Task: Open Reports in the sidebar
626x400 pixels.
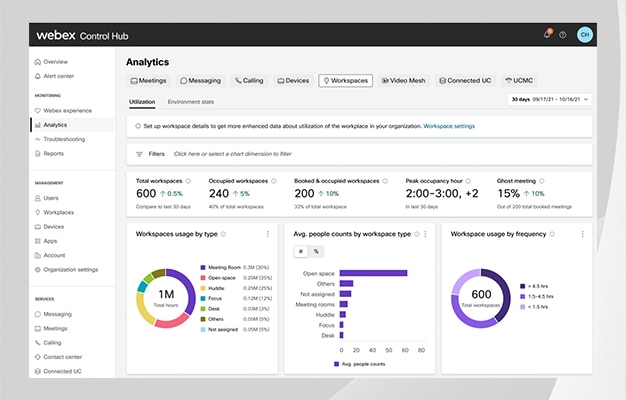Action: (49, 154)
